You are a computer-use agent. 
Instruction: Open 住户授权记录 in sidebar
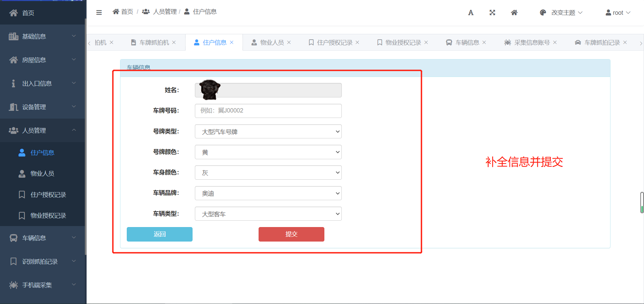pos(48,195)
